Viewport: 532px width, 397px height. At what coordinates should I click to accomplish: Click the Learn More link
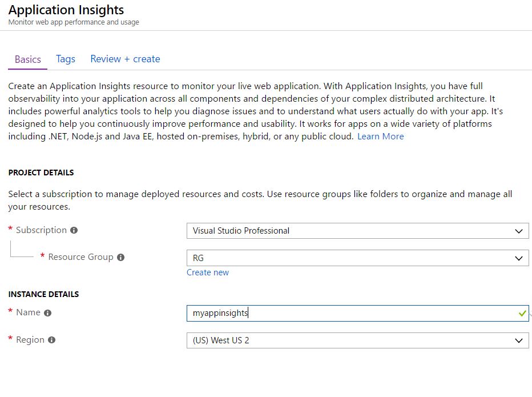(x=380, y=136)
